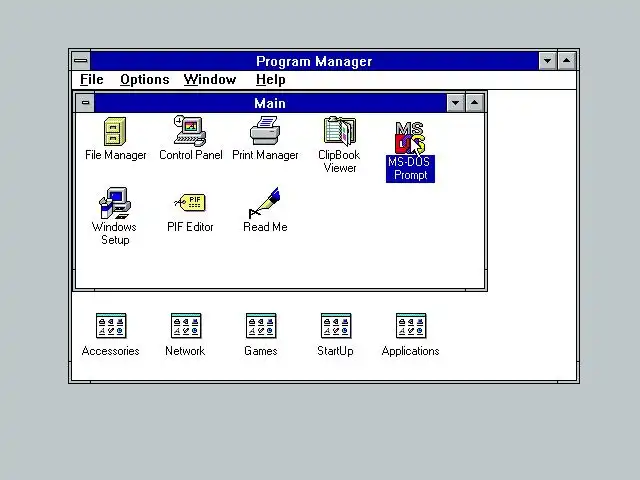Click the Games group label
The width and height of the screenshot is (640, 480).
coord(261,351)
